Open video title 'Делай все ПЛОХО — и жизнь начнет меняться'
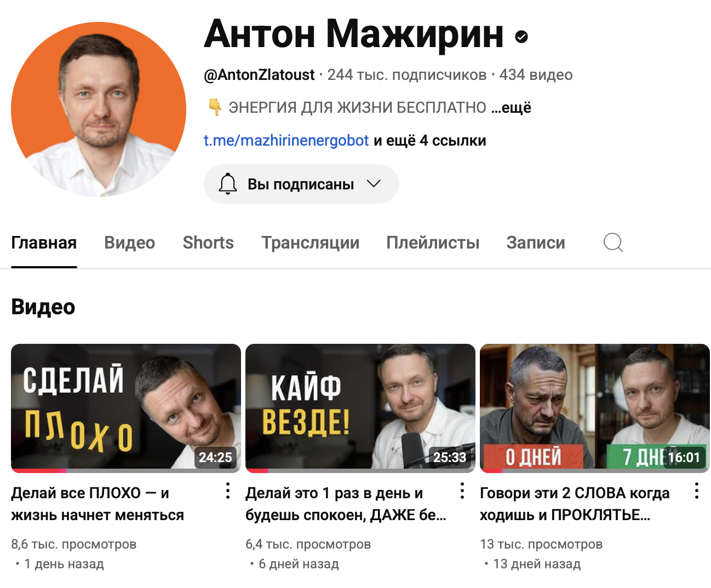This screenshot has width=711, height=588. 98,504
